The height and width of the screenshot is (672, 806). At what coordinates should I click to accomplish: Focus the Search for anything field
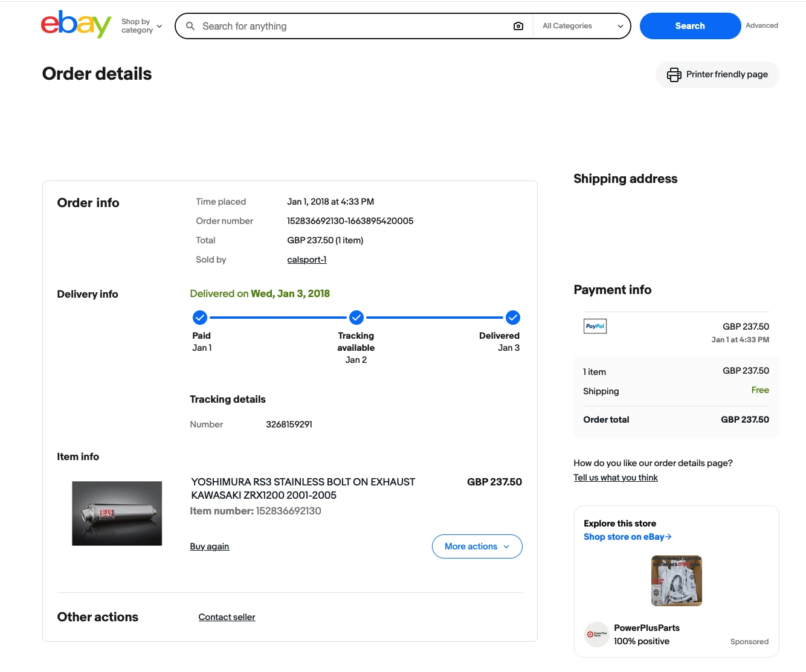point(353,26)
